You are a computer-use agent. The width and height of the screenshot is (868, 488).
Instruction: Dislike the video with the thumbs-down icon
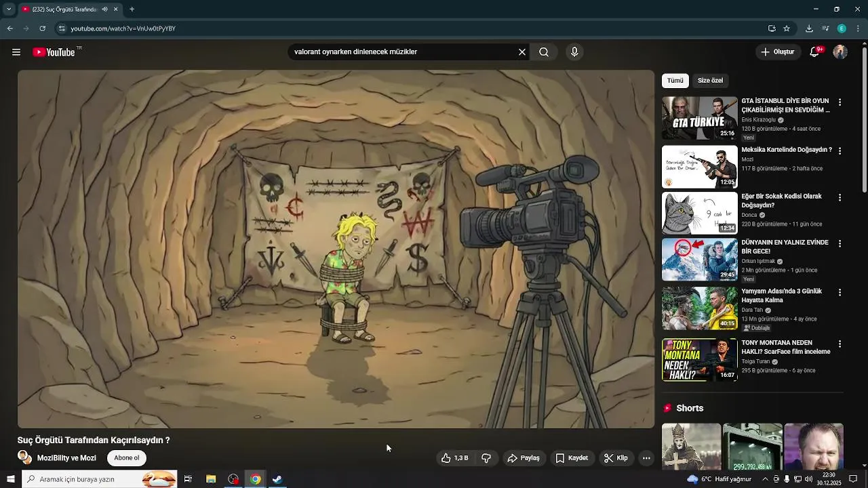click(x=486, y=458)
